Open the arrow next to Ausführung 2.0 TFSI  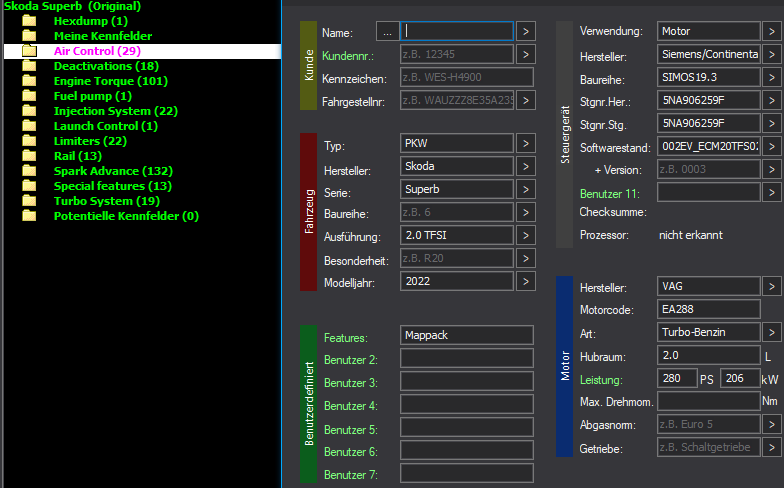(526, 236)
